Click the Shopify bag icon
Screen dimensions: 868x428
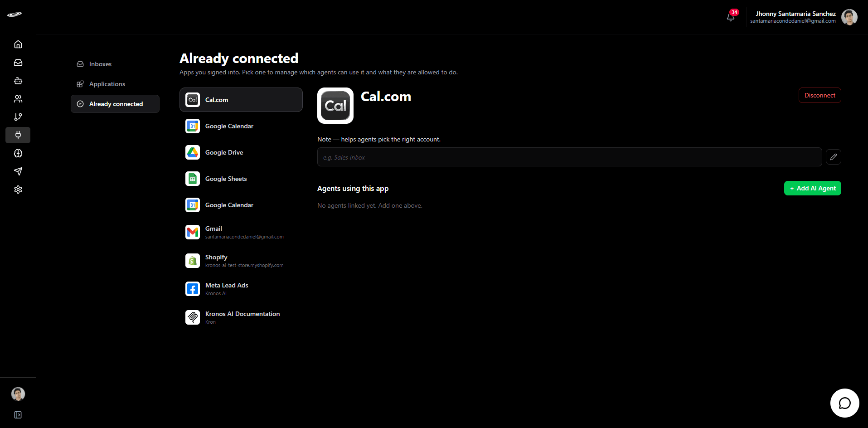tap(193, 261)
